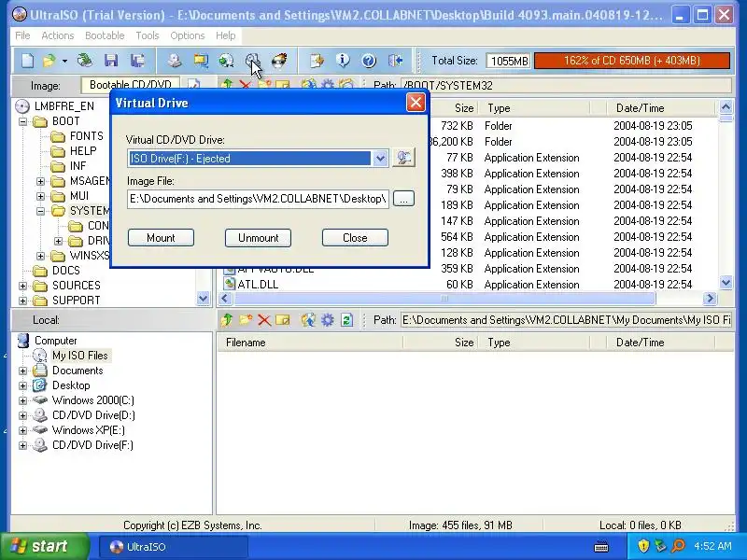Click the 162% of CD 650MB capacity bar
Screen dimensions: 747x560
tap(632, 61)
